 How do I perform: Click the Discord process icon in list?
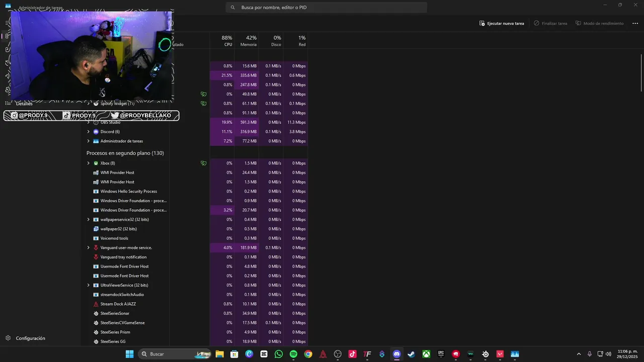click(96, 132)
